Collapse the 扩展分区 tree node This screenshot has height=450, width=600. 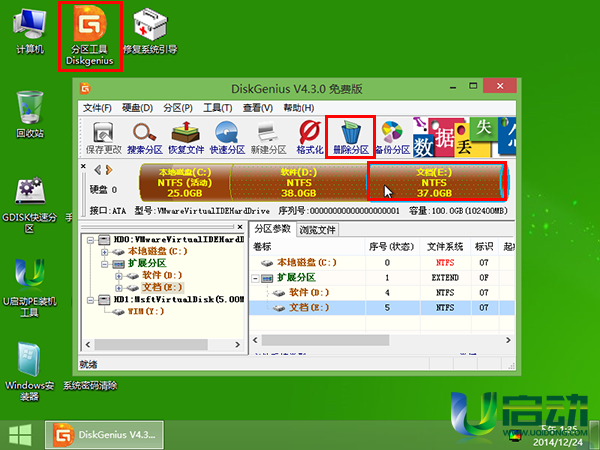104,264
